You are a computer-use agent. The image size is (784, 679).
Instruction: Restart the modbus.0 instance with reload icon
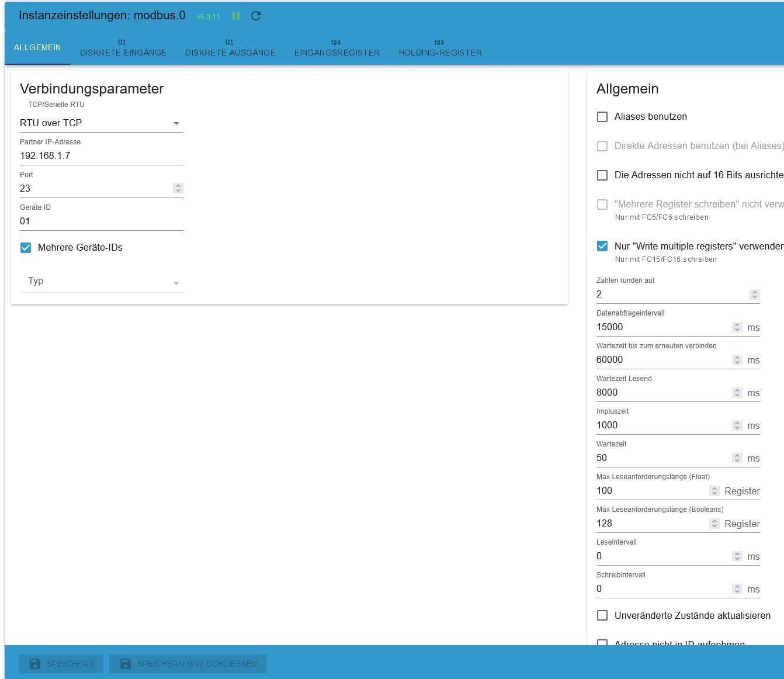[256, 16]
